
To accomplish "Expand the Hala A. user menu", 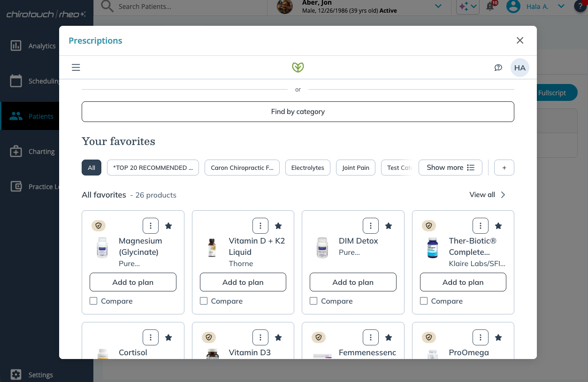I will 561,6.
